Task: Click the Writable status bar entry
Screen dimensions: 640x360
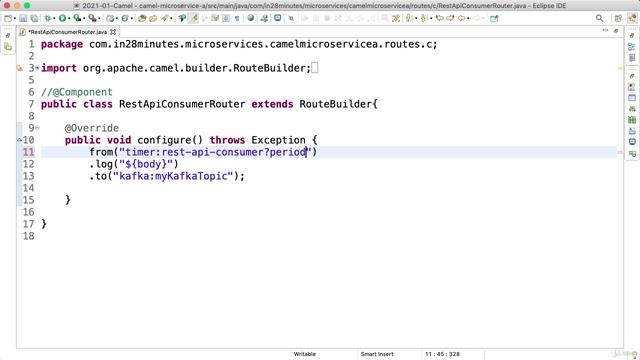Action: [x=304, y=354]
